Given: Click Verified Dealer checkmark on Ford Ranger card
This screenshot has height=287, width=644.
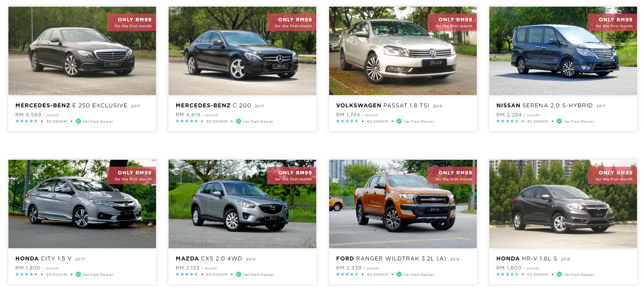Looking at the screenshot, I should point(399,274).
